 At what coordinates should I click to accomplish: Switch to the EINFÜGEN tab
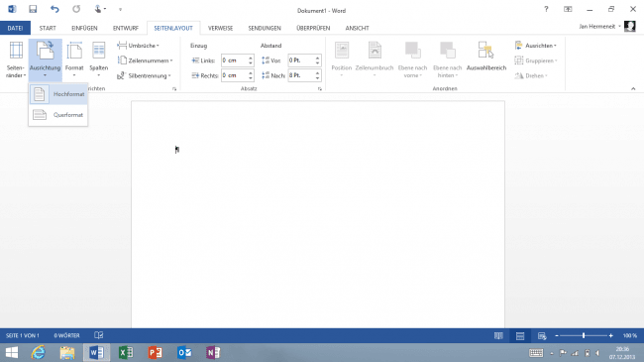pos(84,28)
